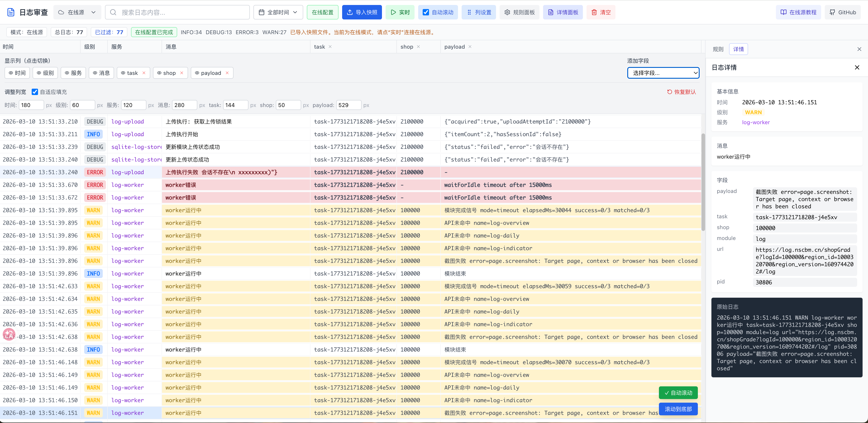Click the 导入快照 upload button

point(362,12)
